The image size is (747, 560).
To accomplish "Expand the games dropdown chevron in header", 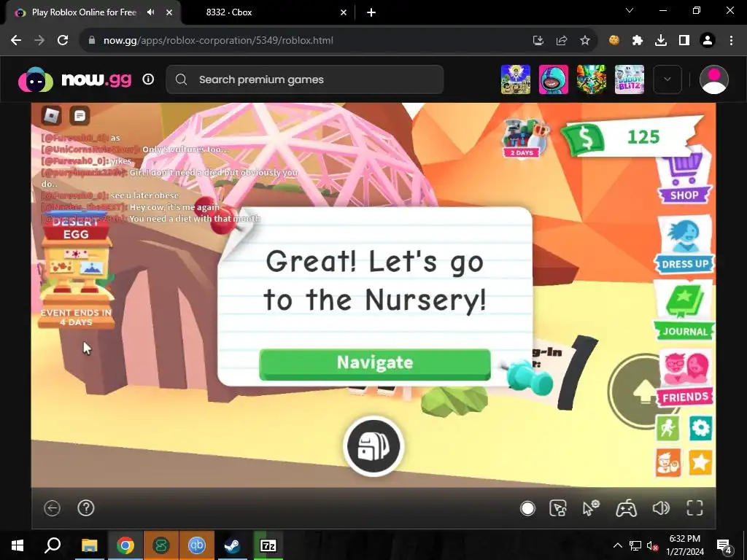I will pos(667,79).
